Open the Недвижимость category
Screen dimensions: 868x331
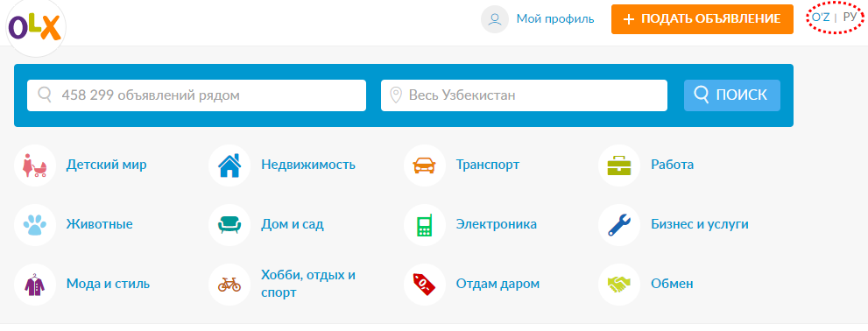click(308, 165)
